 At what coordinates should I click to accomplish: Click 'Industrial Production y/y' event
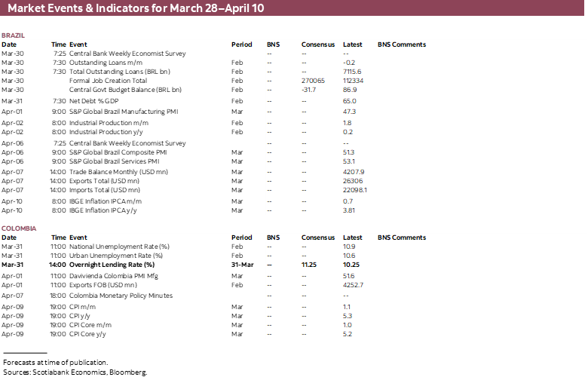[x=106, y=132]
